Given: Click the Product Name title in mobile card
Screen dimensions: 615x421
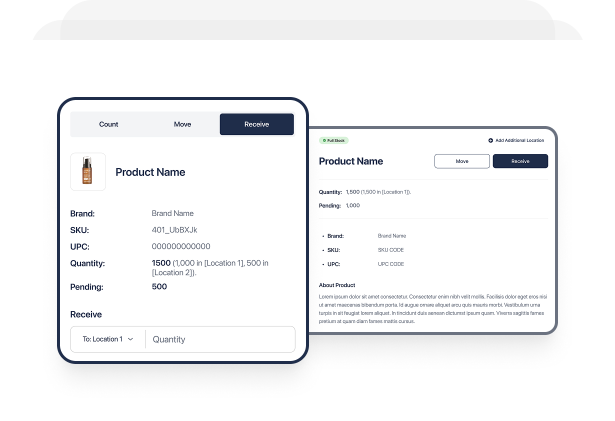Looking at the screenshot, I should coord(150,172).
